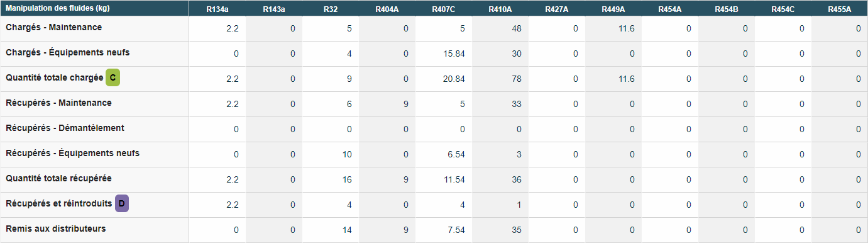The width and height of the screenshot is (868, 243).
Task: Click the green C badge icon
Action: [113, 77]
